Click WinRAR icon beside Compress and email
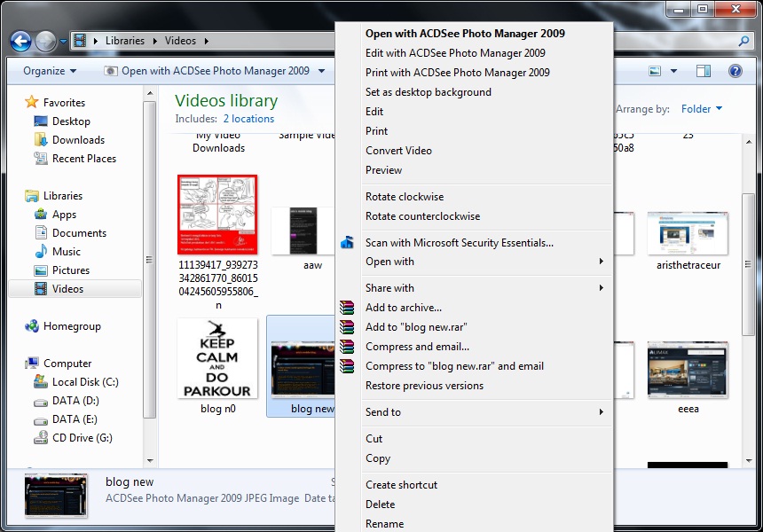 pyautogui.click(x=347, y=346)
